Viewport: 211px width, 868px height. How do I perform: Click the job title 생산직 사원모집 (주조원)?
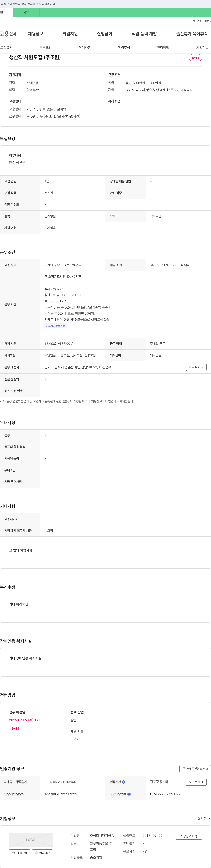click(35, 57)
